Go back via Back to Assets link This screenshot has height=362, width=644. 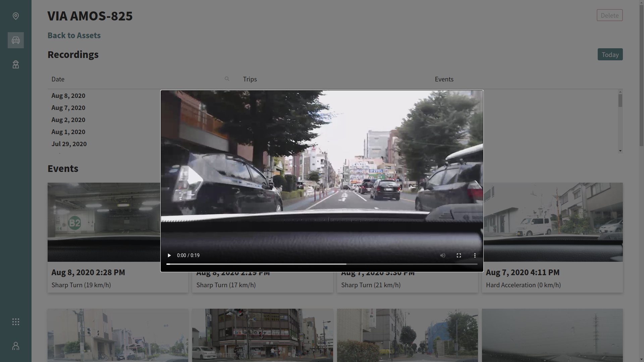[x=74, y=35]
